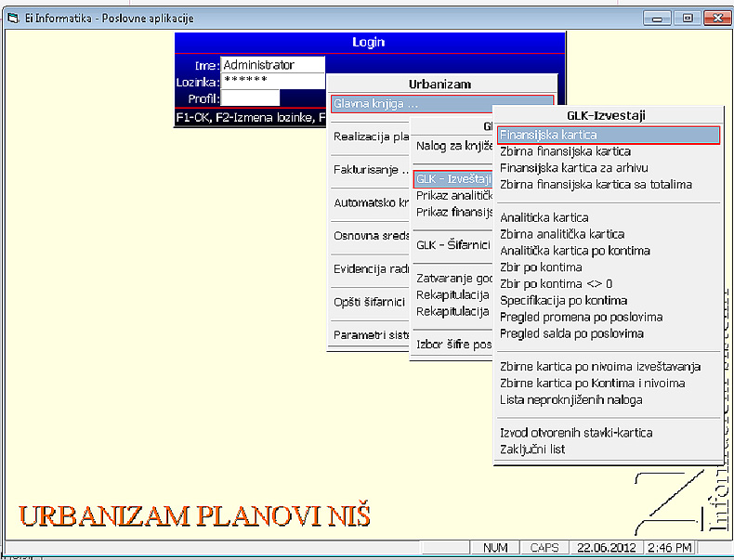Viewport: 734px width, 560px height.
Task: Open Zbirna finansijska kartica report
Action: pyautogui.click(x=565, y=151)
